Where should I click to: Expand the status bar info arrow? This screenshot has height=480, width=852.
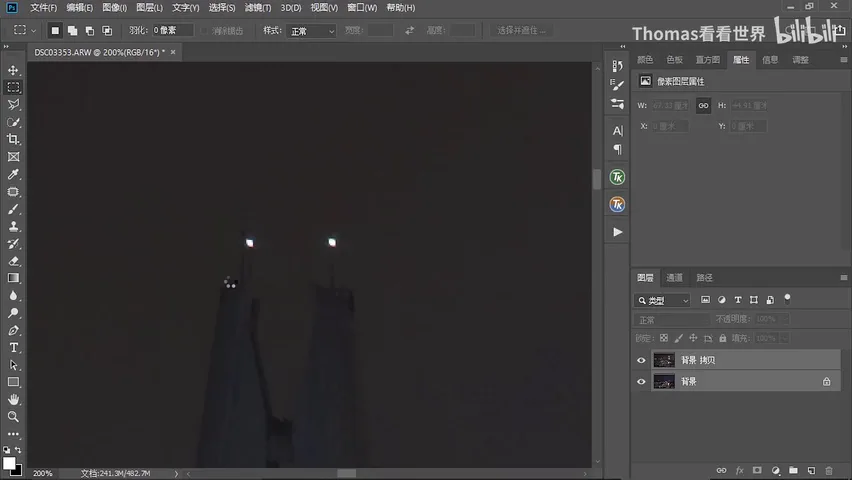point(176,473)
